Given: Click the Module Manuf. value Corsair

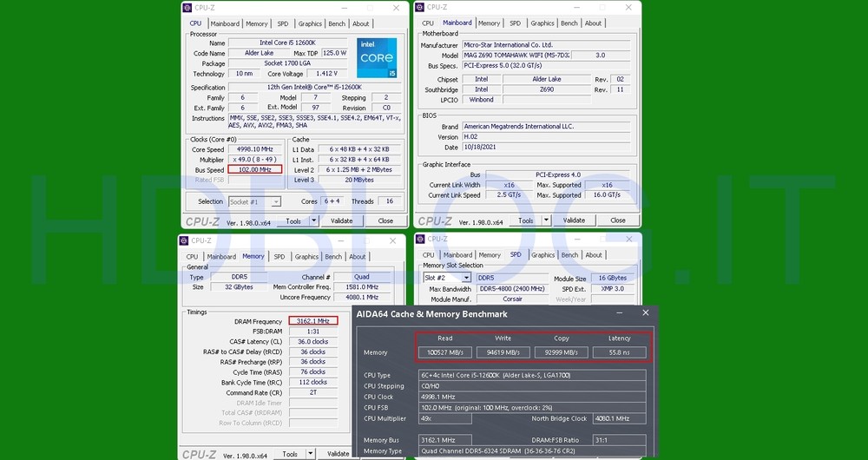Looking at the screenshot, I should click(512, 299).
